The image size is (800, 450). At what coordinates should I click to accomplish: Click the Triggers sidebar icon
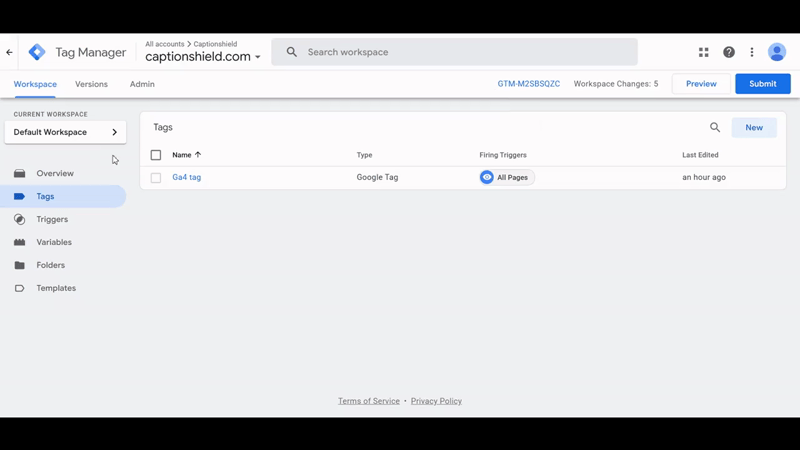[19, 219]
